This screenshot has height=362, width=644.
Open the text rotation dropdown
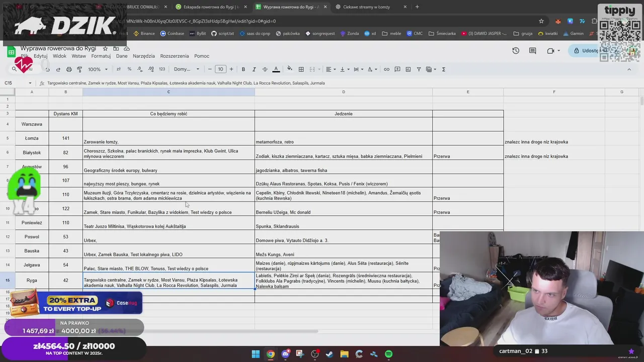[372, 69]
